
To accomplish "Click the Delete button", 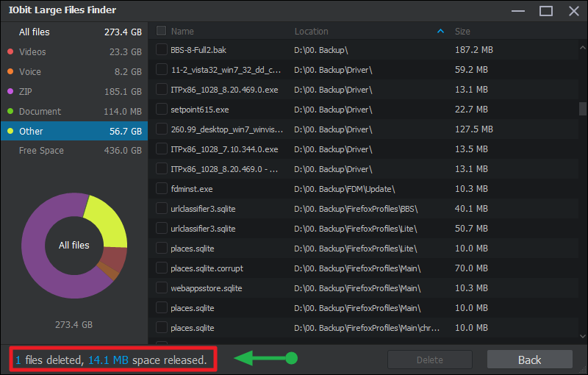I will 430,360.
